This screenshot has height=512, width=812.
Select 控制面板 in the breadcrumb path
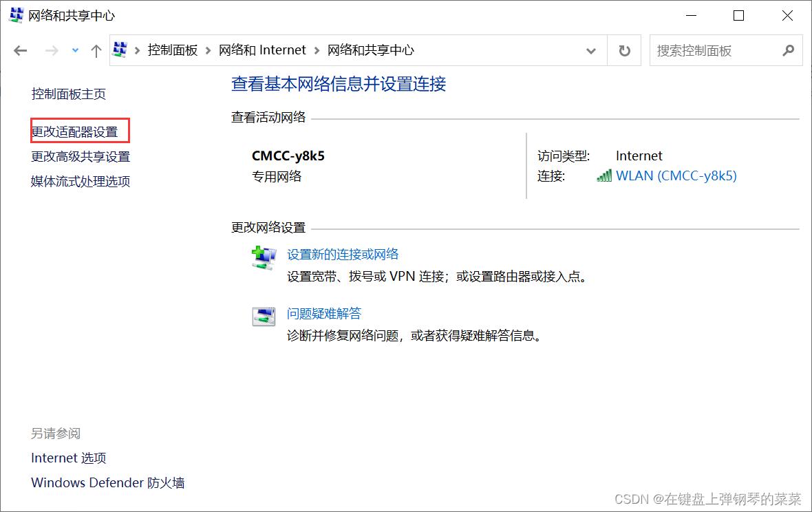coord(173,50)
